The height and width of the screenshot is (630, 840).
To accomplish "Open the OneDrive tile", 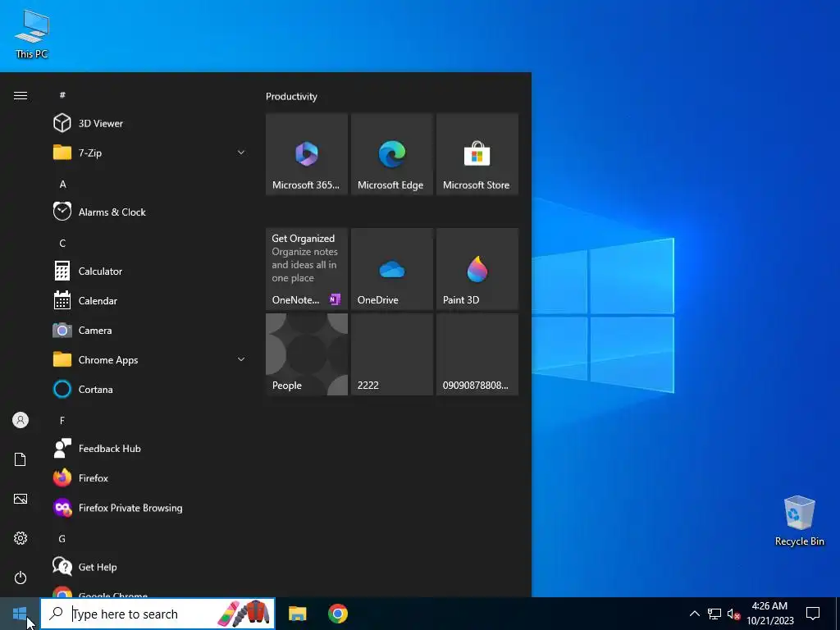I will pyautogui.click(x=391, y=269).
